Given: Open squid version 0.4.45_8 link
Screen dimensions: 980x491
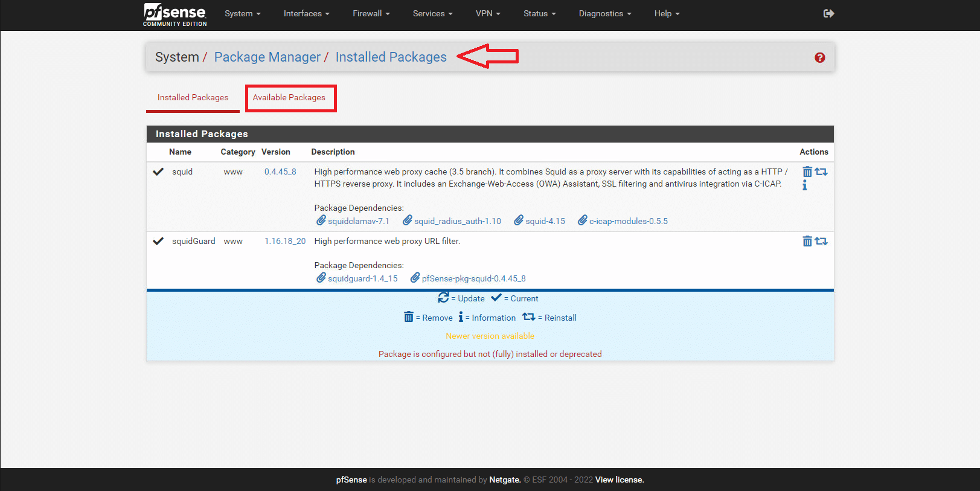Looking at the screenshot, I should (x=280, y=172).
